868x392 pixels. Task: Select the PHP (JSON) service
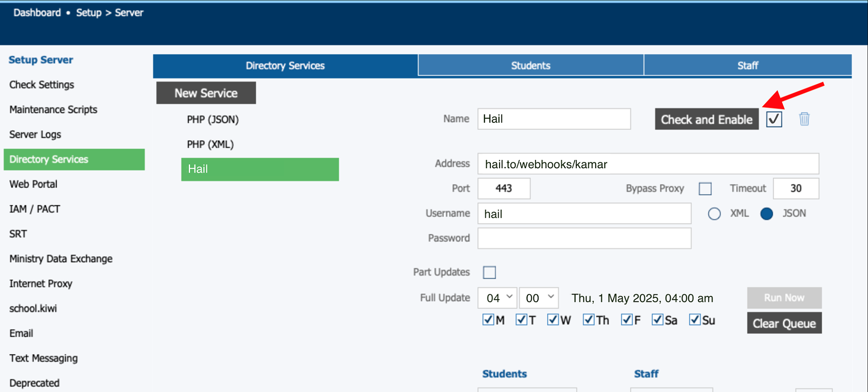coord(213,120)
